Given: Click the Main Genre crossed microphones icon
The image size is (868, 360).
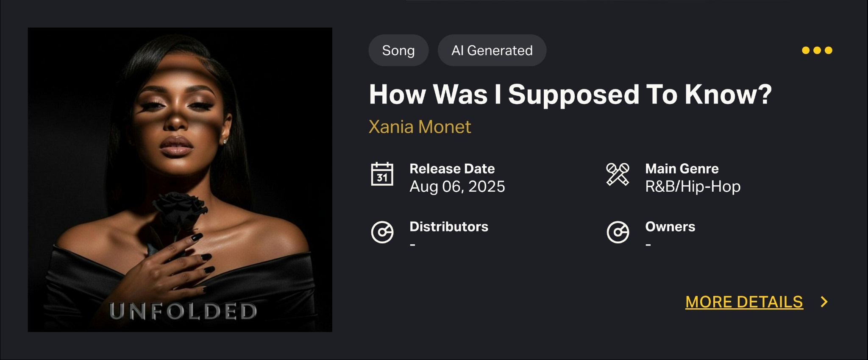Looking at the screenshot, I should [618, 174].
